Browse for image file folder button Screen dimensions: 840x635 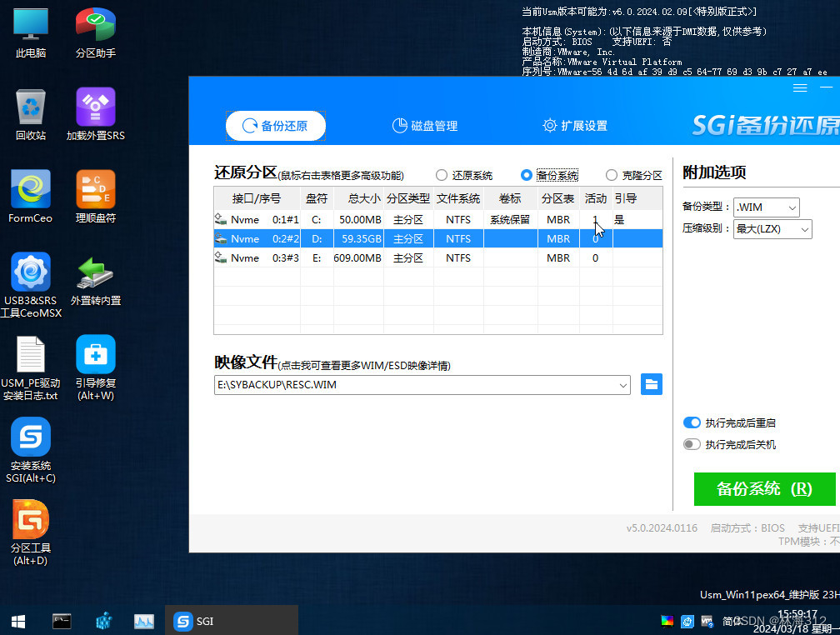coord(652,384)
